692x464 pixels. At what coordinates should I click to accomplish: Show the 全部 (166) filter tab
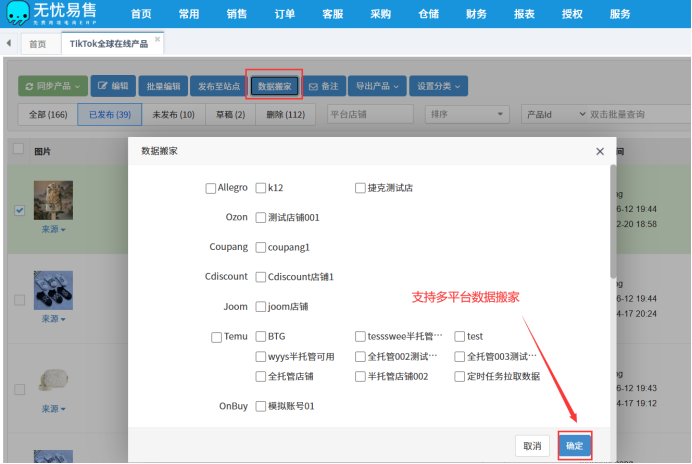[48, 115]
